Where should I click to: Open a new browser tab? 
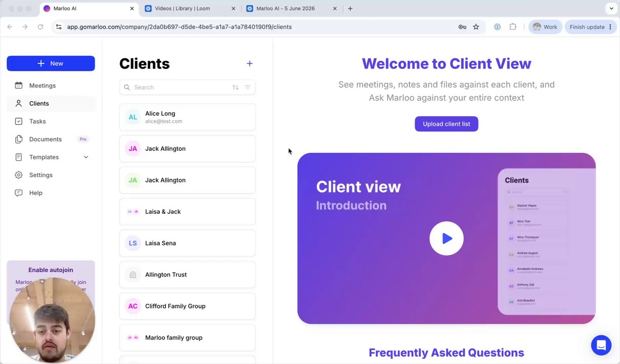tap(350, 9)
